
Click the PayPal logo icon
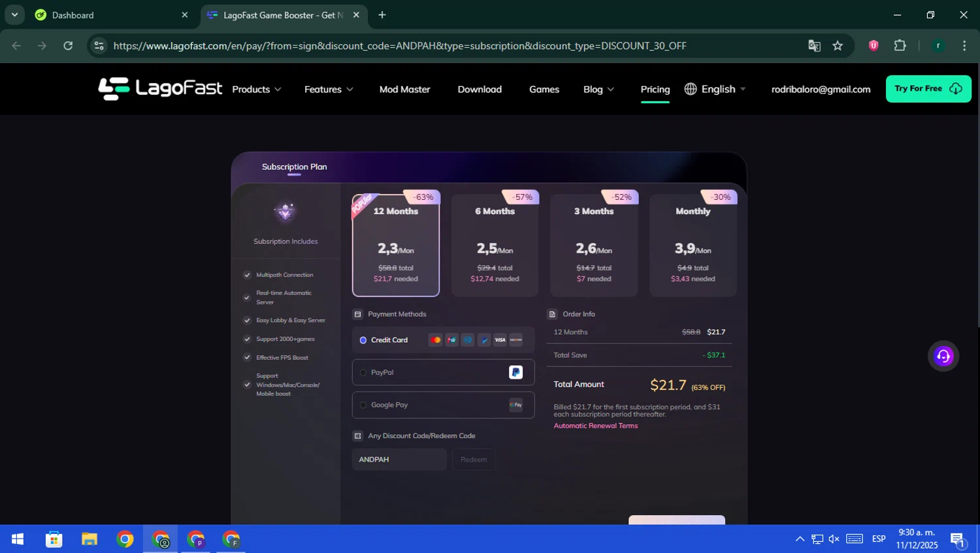(x=515, y=372)
